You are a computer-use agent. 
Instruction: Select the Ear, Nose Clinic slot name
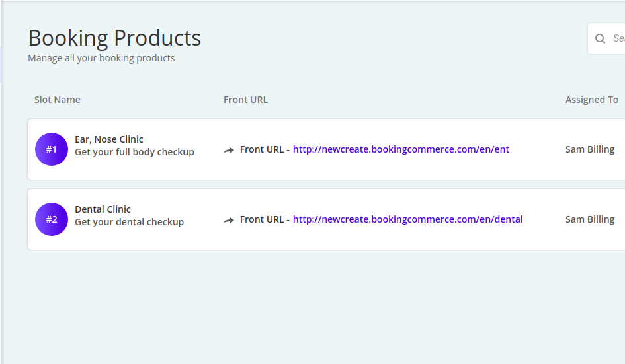(x=109, y=139)
